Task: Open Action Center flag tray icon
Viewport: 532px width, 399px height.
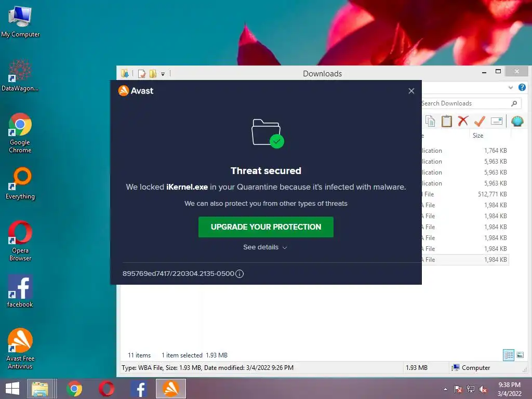Action: coord(458,389)
